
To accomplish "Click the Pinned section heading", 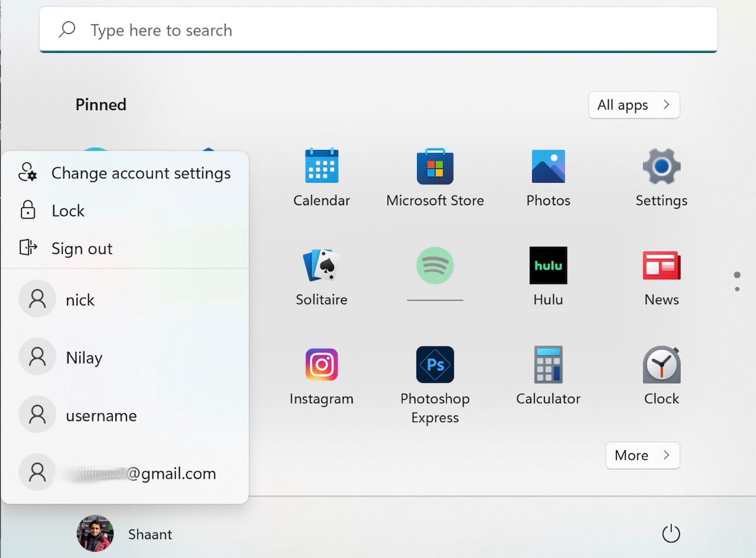I will click(x=101, y=105).
